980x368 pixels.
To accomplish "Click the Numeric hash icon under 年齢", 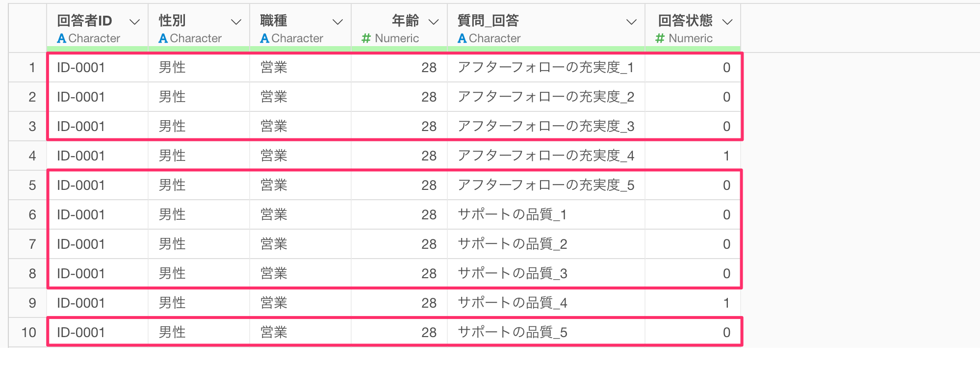I will (x=366, y=38).
